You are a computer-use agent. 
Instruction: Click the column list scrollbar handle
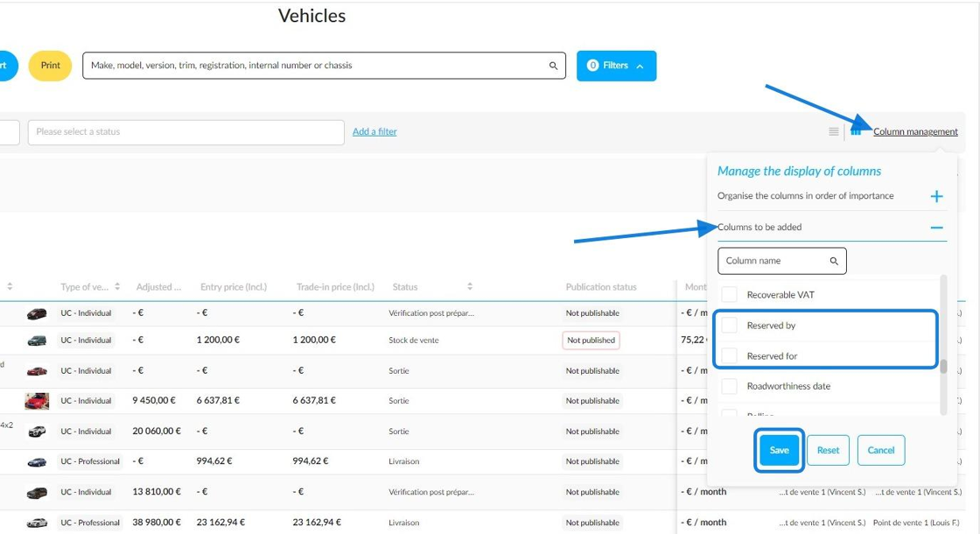coord(943,366)
